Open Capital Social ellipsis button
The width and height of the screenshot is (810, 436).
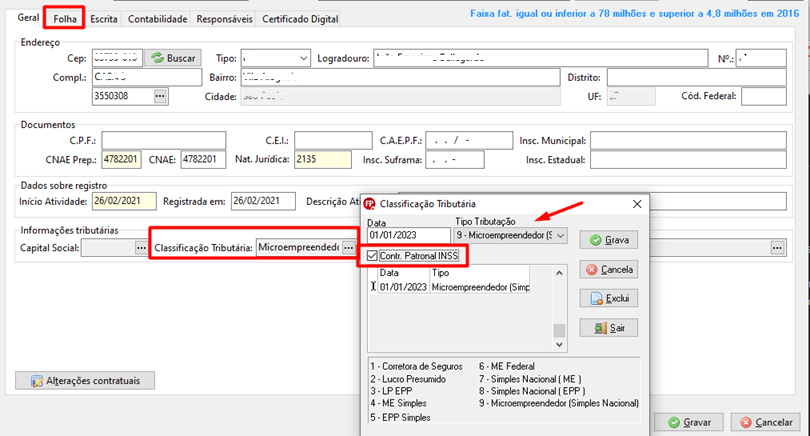pyautogui.click(x=141, y=248)
